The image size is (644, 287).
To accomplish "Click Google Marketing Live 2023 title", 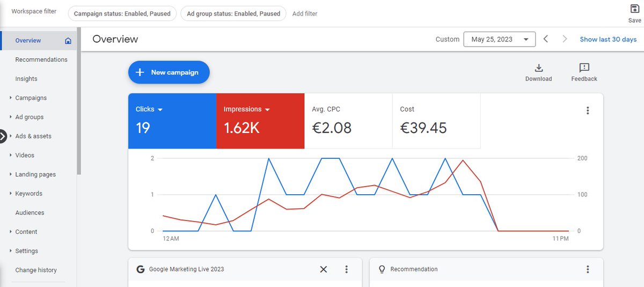I will click(186, 269).
